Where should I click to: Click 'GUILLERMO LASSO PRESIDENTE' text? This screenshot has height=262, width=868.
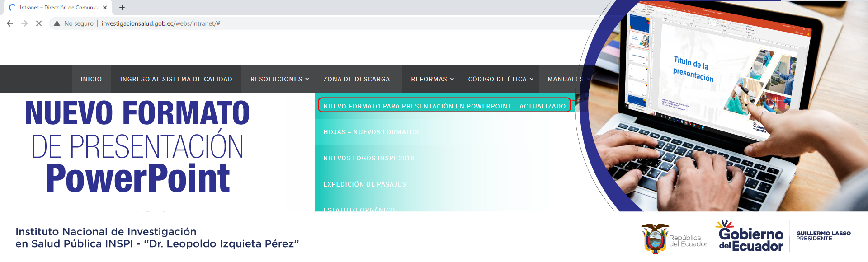(x=823, y=236)
